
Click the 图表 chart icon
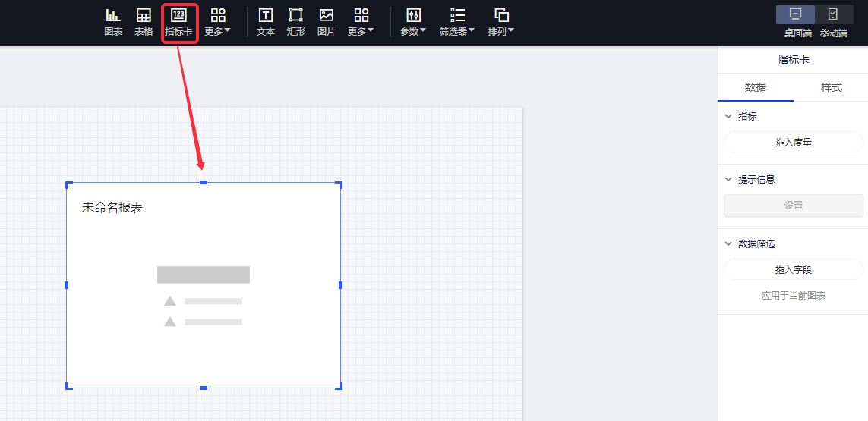click(113, 22)
